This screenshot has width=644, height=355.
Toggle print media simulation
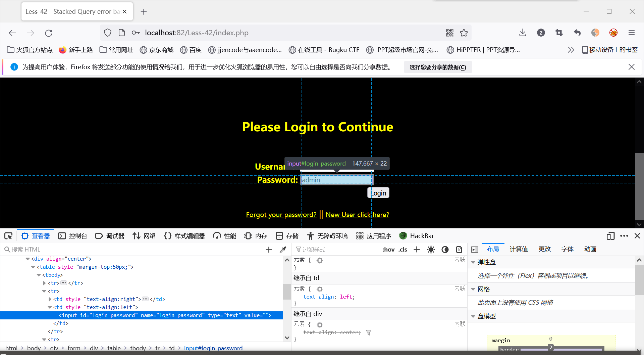(459, 249)
